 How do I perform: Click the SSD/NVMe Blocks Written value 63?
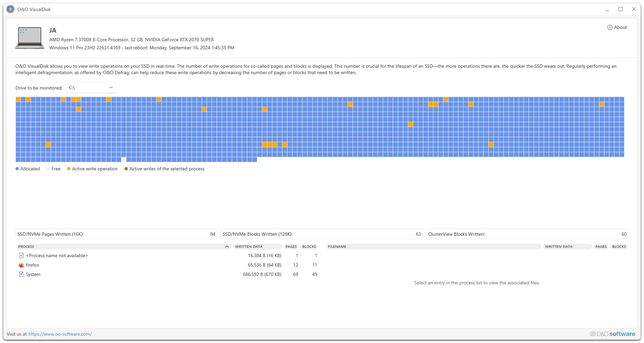(418, 234)
